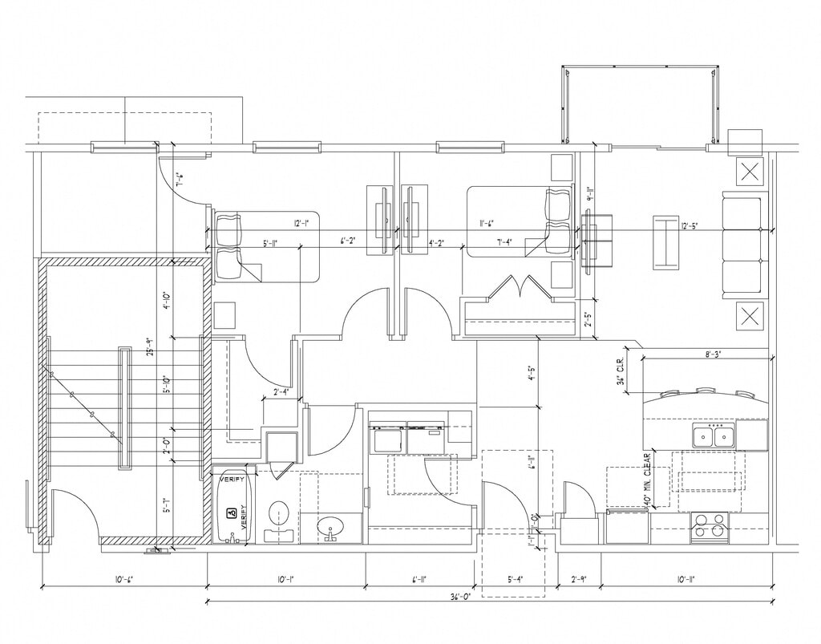This screenshot has height=644, width=821.
Task: Click the bathtub marked VERIFY
Action: pos(233,508)
